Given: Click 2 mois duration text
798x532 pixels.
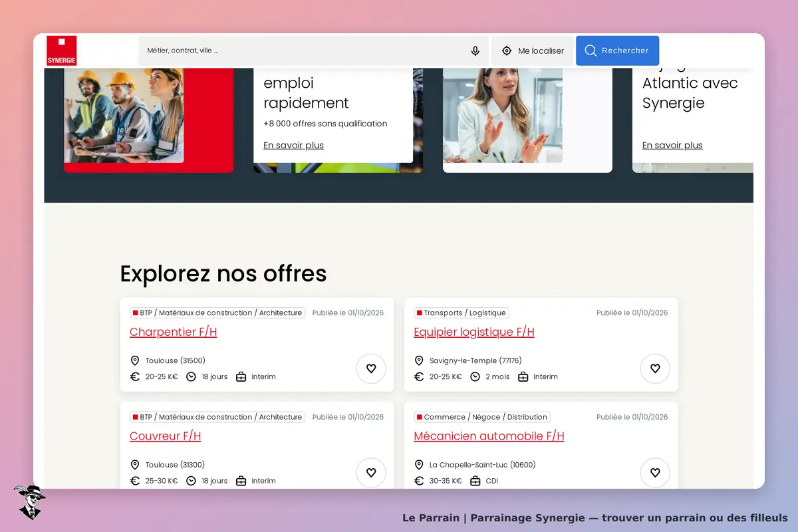Looking at the screenshot, I should pos(497,376).
